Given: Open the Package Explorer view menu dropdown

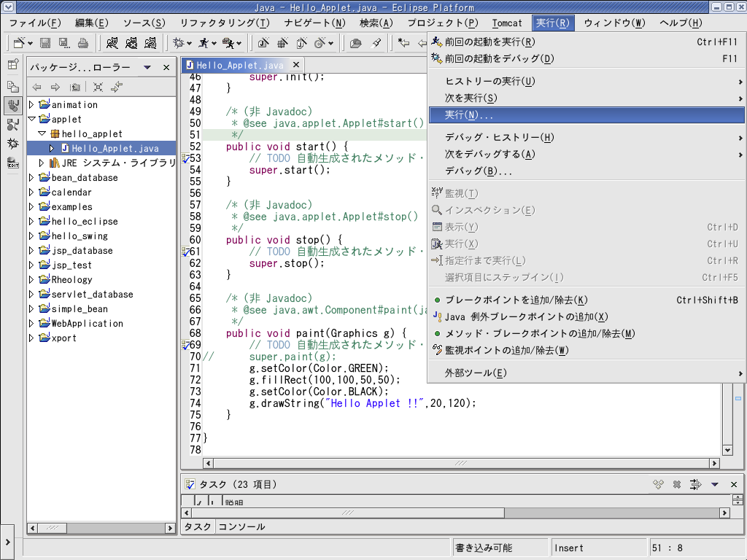Looking at the screenshot, I should (147, 68).
